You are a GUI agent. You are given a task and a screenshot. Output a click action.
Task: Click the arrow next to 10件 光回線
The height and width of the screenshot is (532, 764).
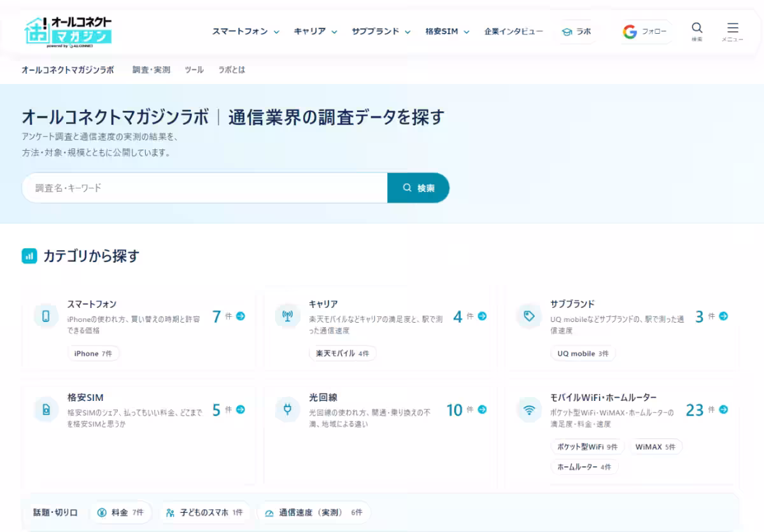(482, 409)
